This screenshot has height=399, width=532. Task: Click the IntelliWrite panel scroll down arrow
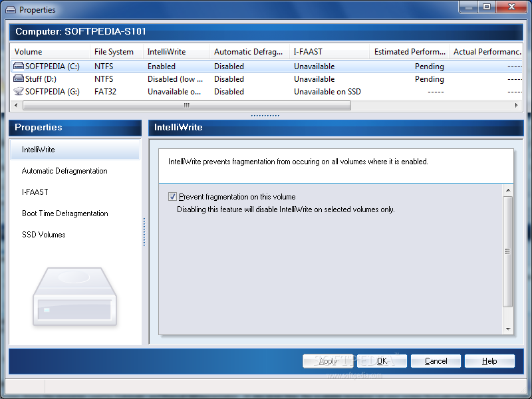(x=508, y=329)
